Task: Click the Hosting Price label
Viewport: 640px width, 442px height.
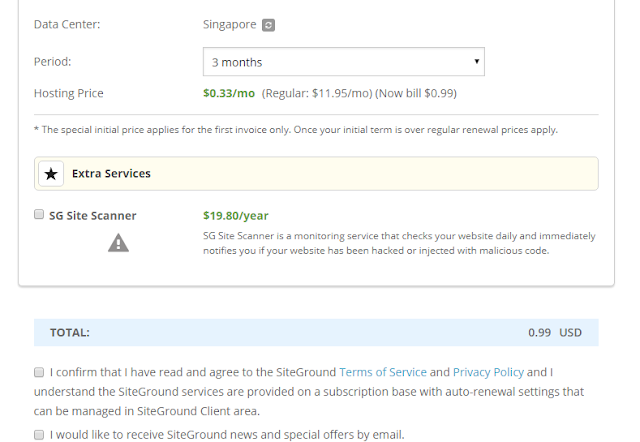Action: click(69, 93)
